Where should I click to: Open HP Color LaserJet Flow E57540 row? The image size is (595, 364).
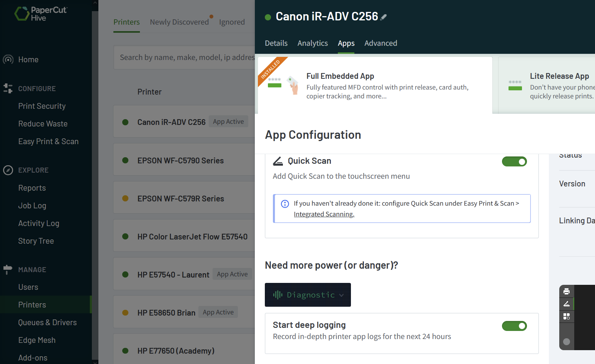point(184,236)
